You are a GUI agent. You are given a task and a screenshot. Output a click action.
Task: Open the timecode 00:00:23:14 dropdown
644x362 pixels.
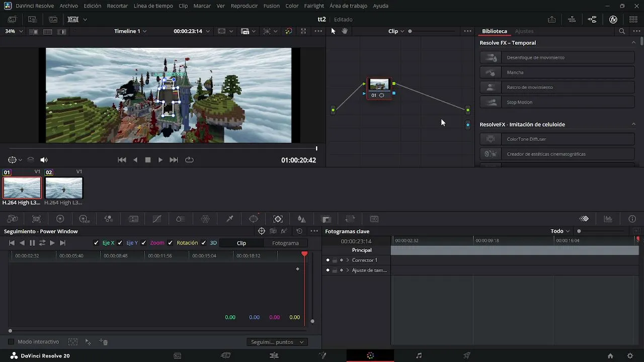click(x=191, y=31)
